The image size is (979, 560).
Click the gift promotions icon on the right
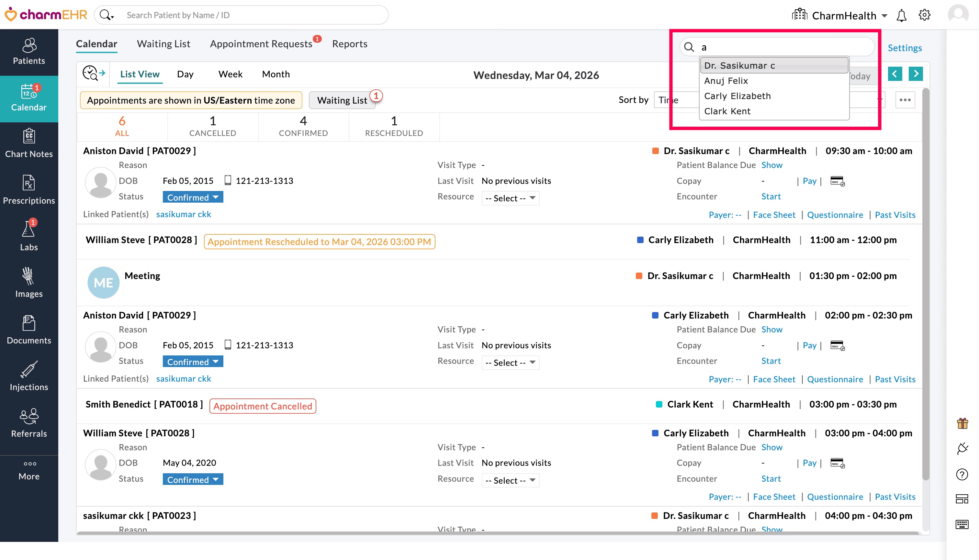point(963,423)
